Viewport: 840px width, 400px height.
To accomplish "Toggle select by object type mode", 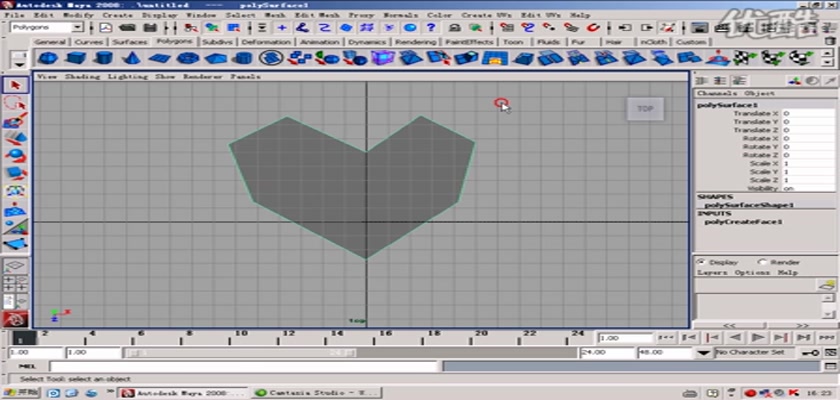I will 213,27.
